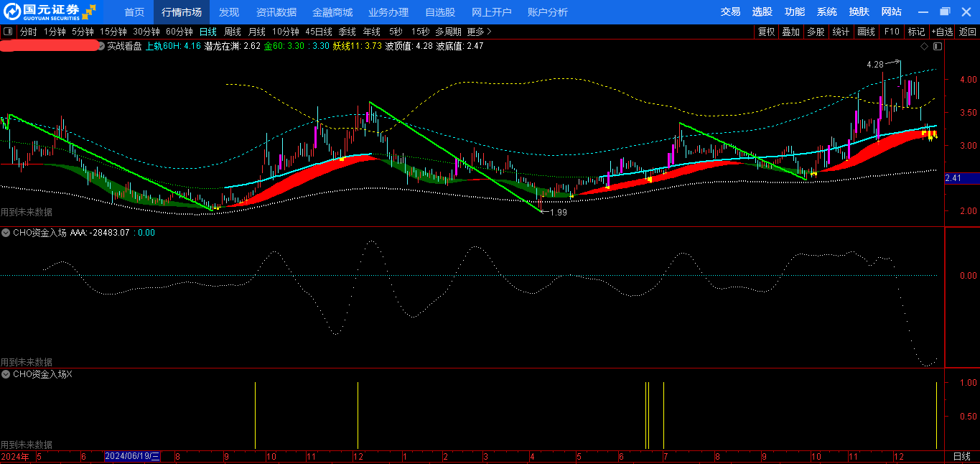The width and height of the screenshot is (980, 464).
Task: Click the 2024/06/19 date marker on timeline
Action: (133, 457)
